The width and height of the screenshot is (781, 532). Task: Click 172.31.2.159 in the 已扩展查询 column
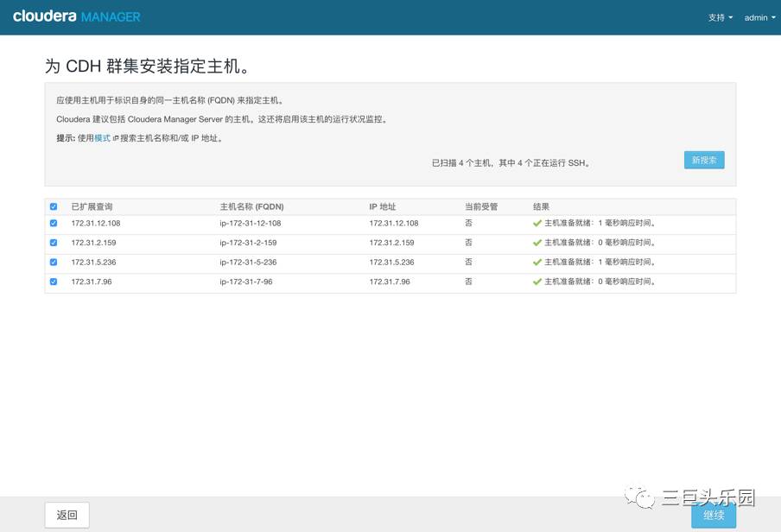(93, 243)
